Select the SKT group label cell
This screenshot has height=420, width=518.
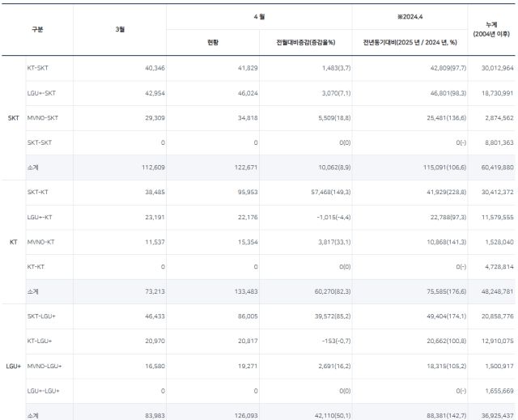[13, 118]
